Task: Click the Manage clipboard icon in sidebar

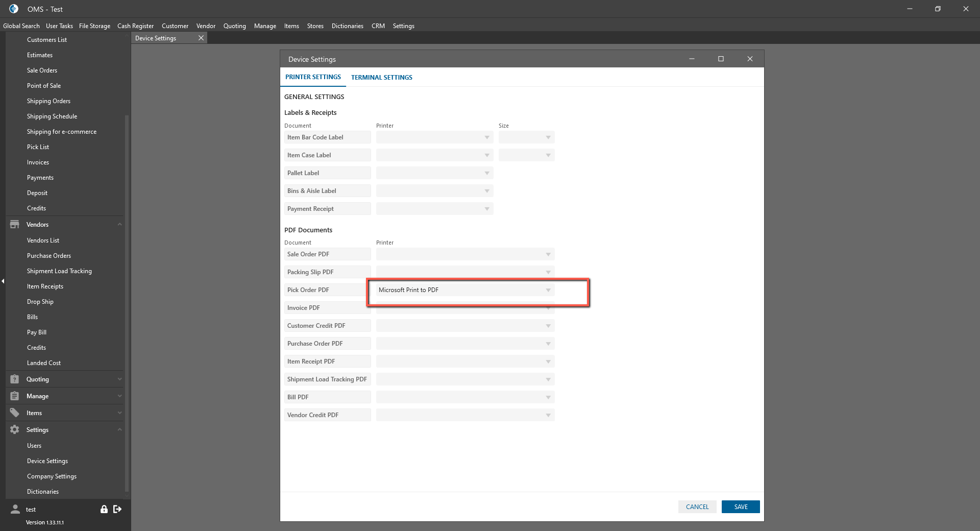Action: point(15,396)
